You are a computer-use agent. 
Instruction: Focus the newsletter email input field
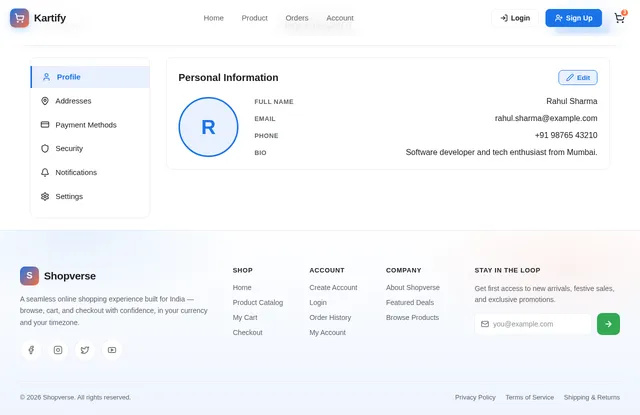(533, 324)
